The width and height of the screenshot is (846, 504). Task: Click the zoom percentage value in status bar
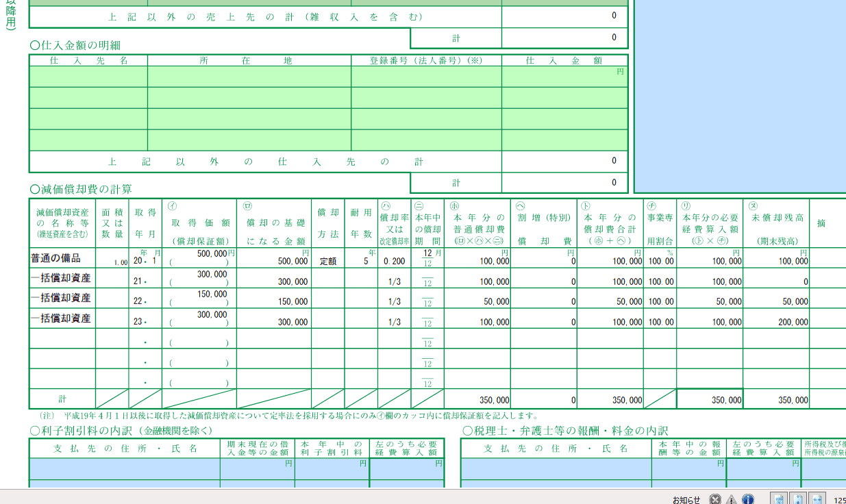pyautogui.click(x=839, y=500)
